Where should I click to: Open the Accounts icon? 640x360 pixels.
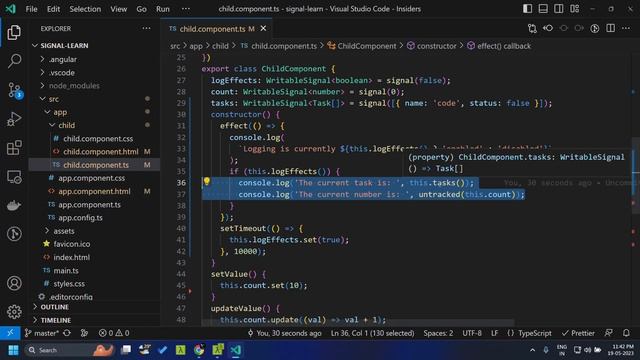coord(14,283)
